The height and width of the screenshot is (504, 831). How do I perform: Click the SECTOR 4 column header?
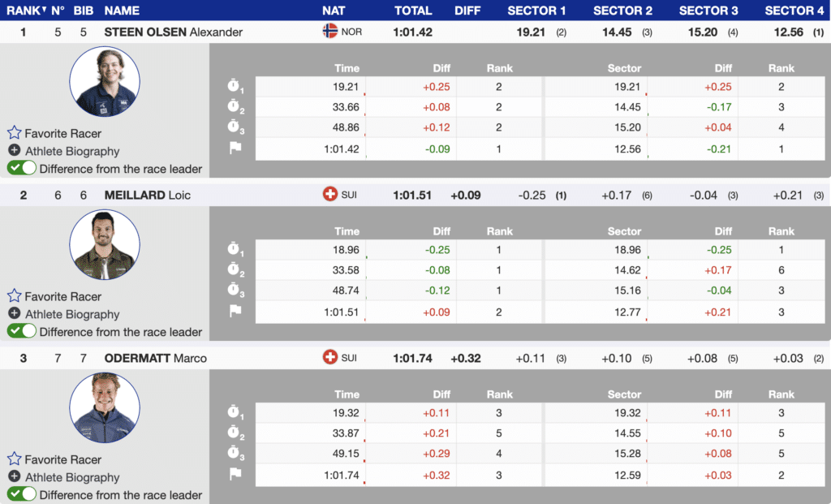click(x=794, y=11)
